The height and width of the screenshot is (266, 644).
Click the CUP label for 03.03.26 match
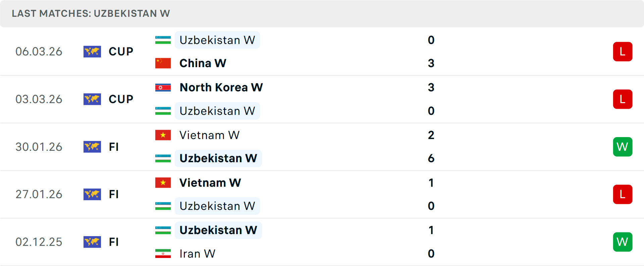[x=121, y=99]
